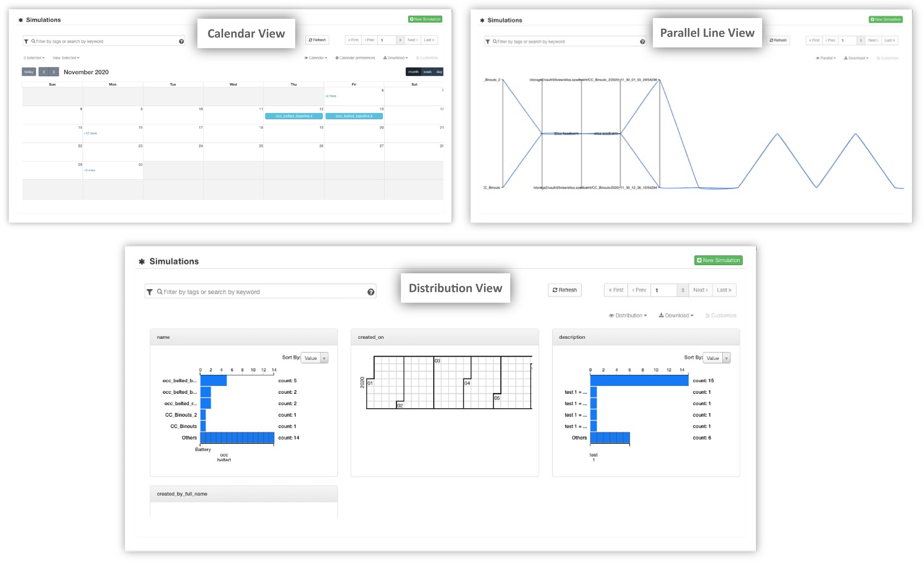The image size is (924, 564).
Task: Open Download dropdown in Distribution View
Action: click(676, 316)
